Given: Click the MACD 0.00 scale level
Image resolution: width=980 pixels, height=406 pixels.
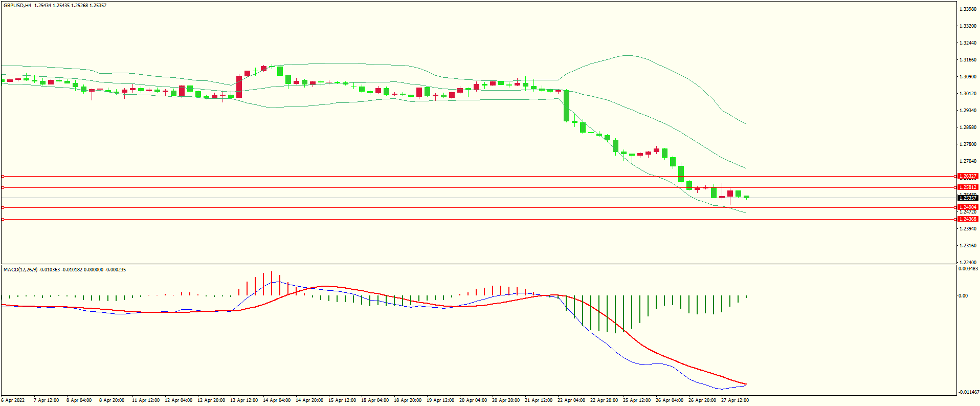Looking at the screenshot, I should point(963,296).
